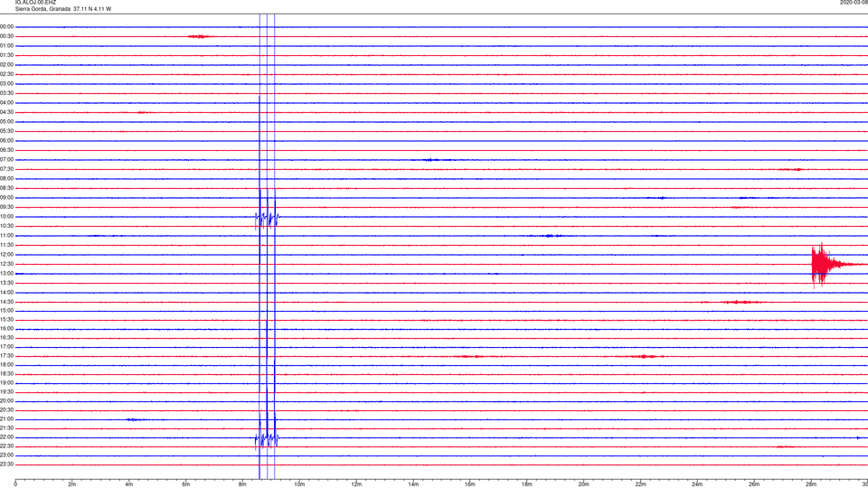Click the blue spike cluster on the 22:00 trace
The height and width of the screenshot is (488, 868).
pos(267,438)
